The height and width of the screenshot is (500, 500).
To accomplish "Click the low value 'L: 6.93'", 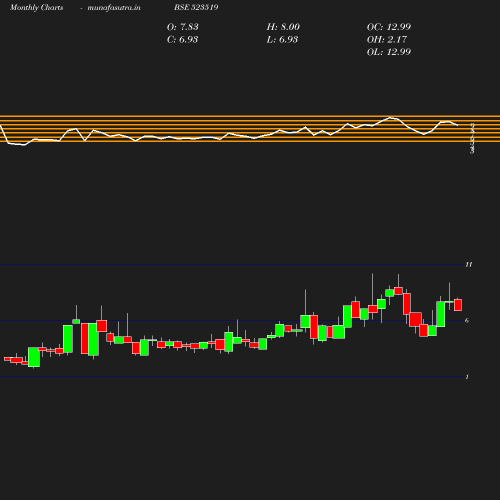I will [x=282, y=39].
